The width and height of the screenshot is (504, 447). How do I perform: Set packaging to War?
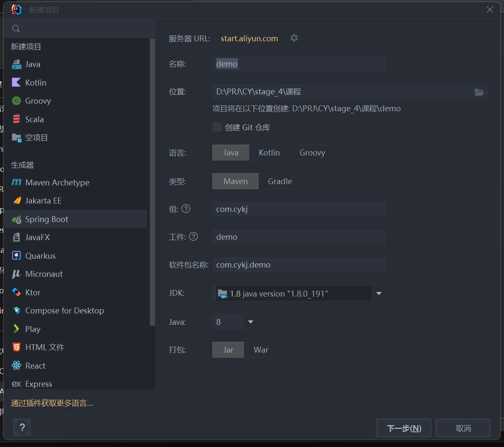(x=261, y=350)
